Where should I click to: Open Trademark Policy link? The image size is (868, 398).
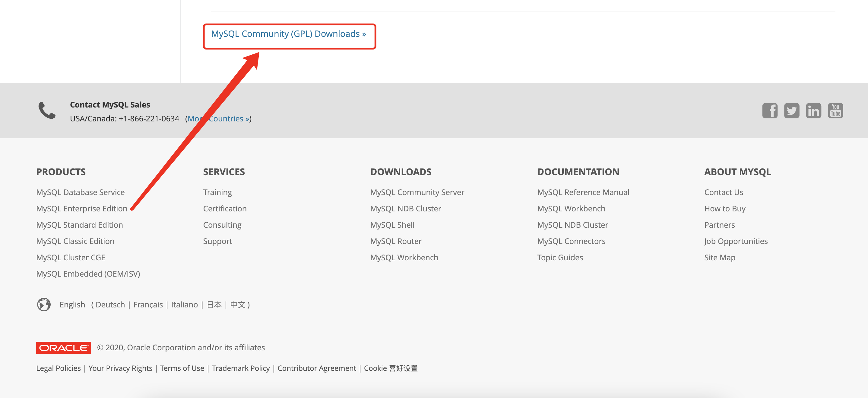coord(241,368)
